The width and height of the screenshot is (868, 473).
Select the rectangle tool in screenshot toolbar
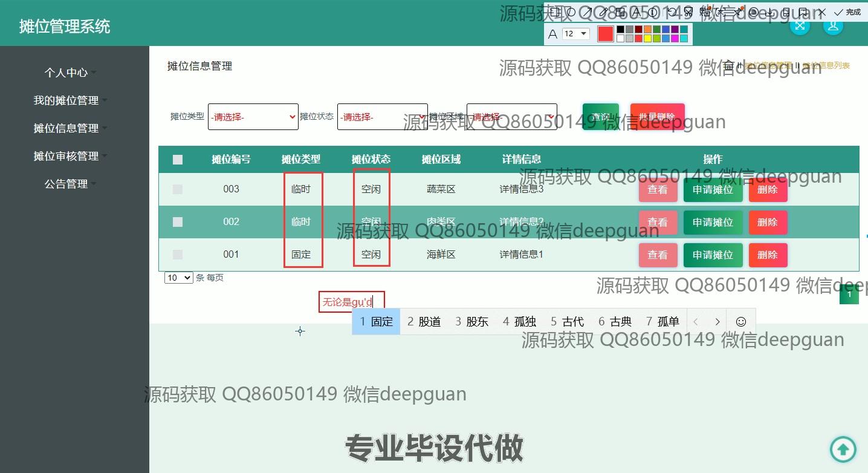554,12
